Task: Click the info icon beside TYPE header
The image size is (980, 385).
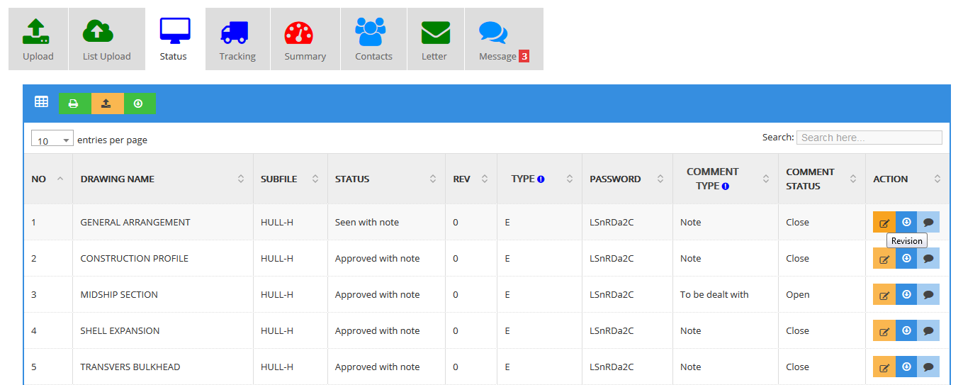Action: 541,179
